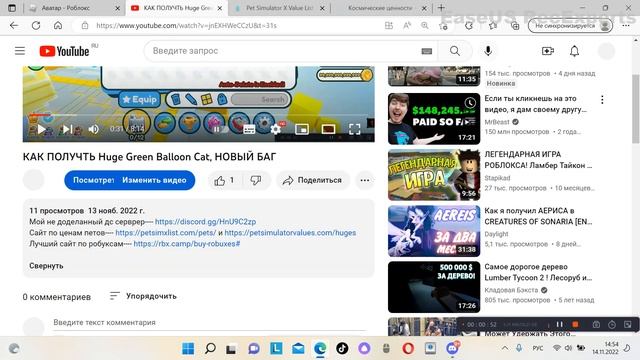Screen dimensions: 640x360
Task: Open Windows taskbar search
Action: (210, 349)
